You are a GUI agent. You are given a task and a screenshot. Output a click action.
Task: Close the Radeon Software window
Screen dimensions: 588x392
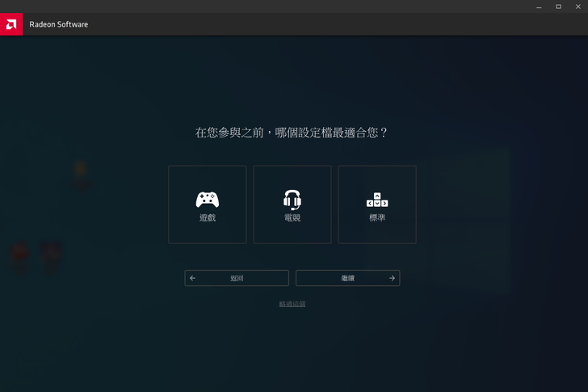[577, 6]
